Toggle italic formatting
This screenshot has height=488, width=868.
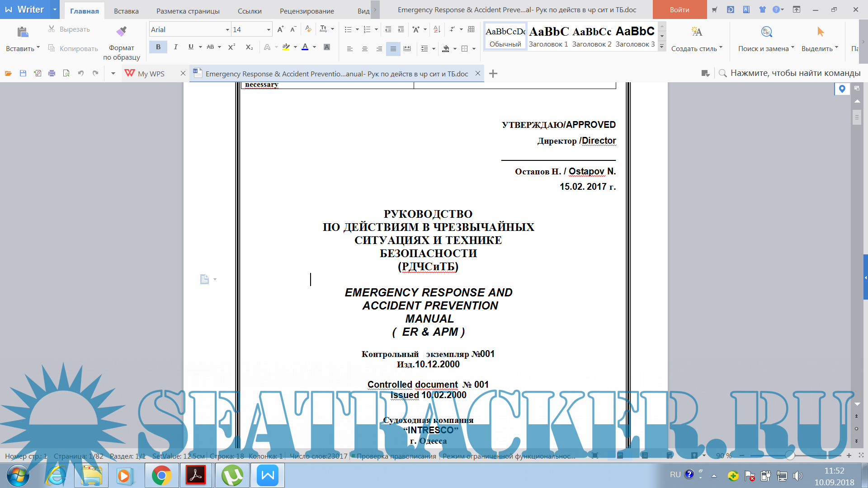point(175,47)
